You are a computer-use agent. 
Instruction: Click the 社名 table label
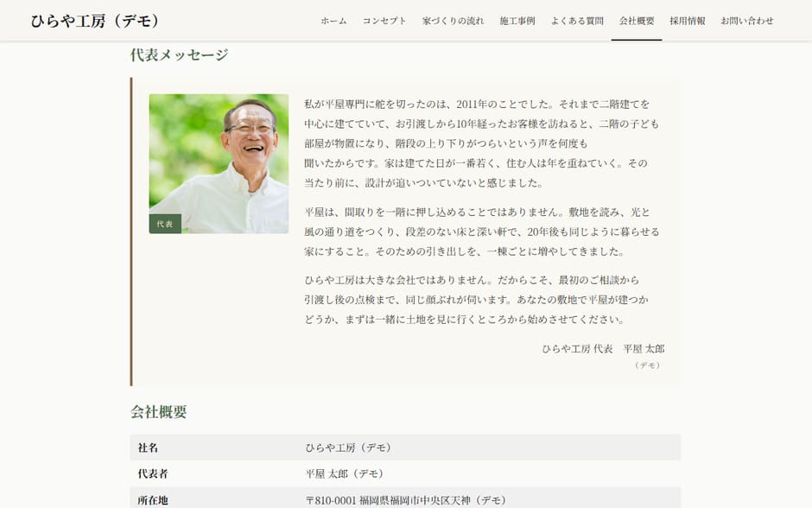(x=148, y=448)
